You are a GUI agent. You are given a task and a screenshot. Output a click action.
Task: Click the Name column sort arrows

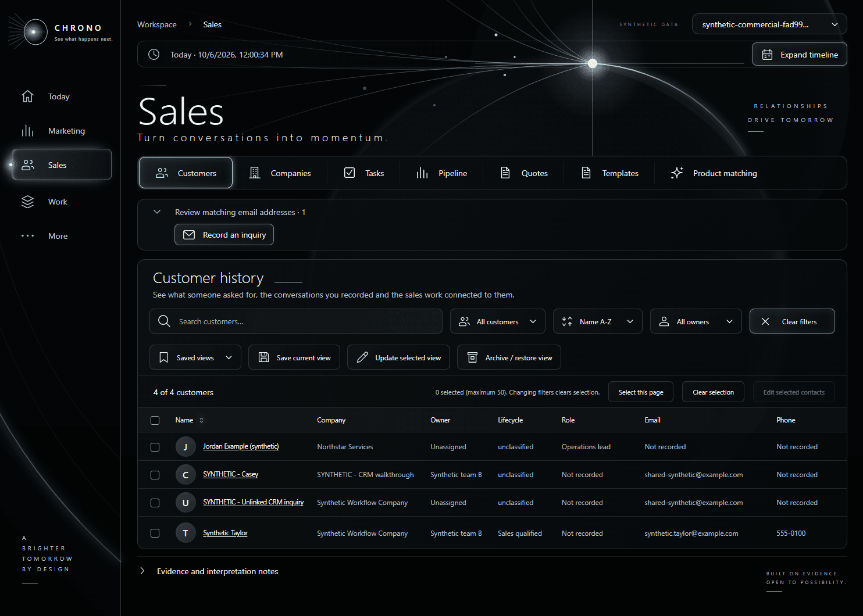(x=202, y=420)
